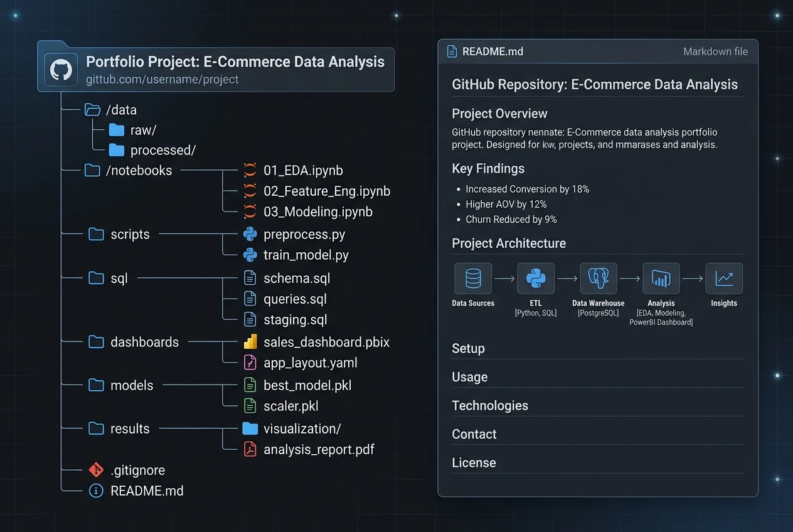Click the Portfolio Project: E-Commerce Data Analysis title

(235, 61)
